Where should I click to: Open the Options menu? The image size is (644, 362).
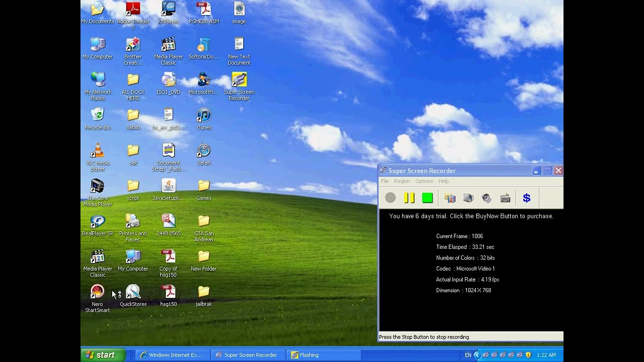[x=424, y=181]
